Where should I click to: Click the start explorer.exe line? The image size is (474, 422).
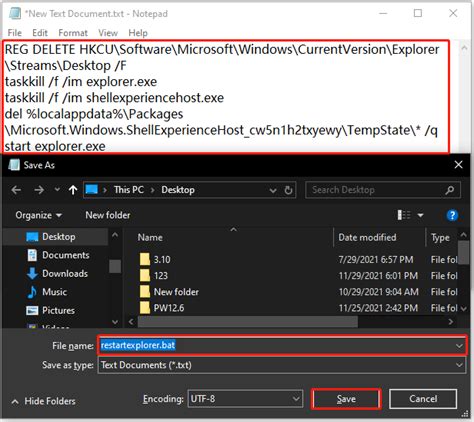(55, 146)
